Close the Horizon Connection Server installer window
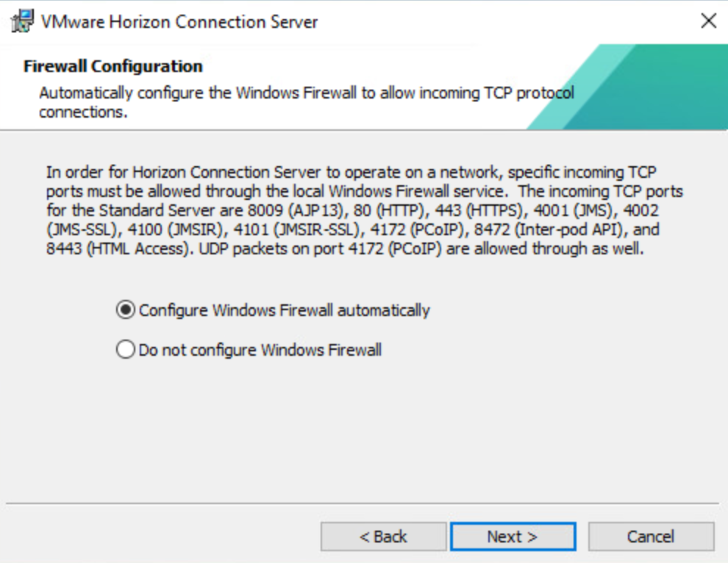728x563 pixels. [708, 21]
